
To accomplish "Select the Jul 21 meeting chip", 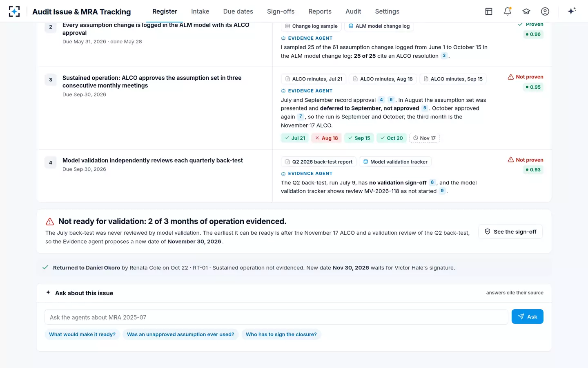I will click(x=295, y=138).
